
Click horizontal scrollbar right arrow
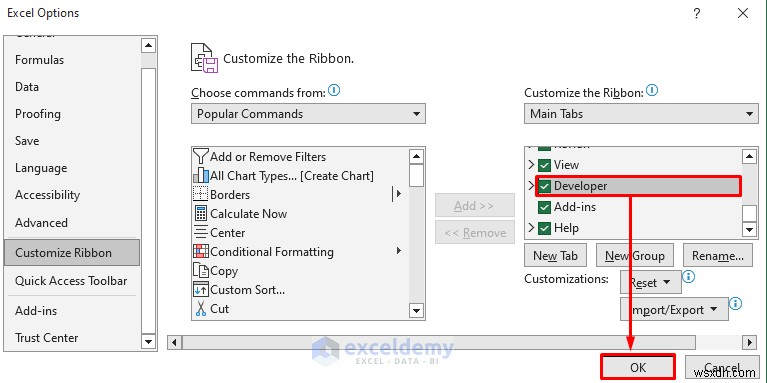(749, 342)
